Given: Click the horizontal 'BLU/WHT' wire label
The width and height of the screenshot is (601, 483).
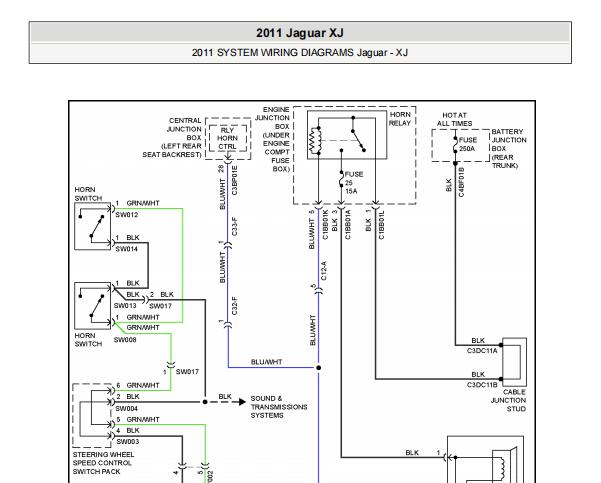Looking at the screenshot, I should point(266,362).
